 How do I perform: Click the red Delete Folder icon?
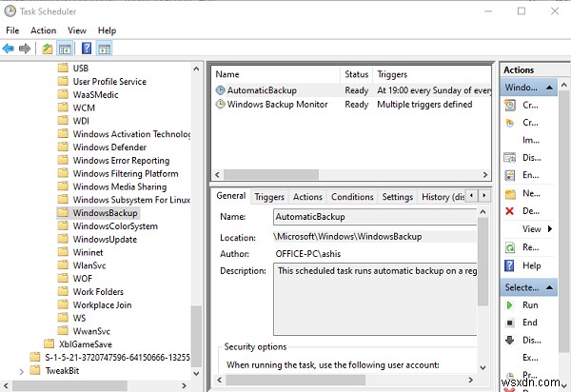point(510,210)
